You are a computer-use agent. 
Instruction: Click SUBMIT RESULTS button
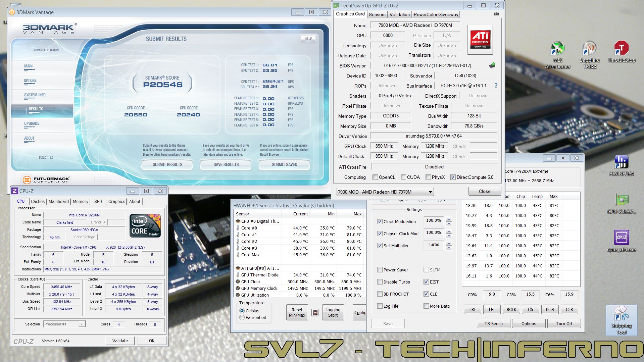point(167,164)
